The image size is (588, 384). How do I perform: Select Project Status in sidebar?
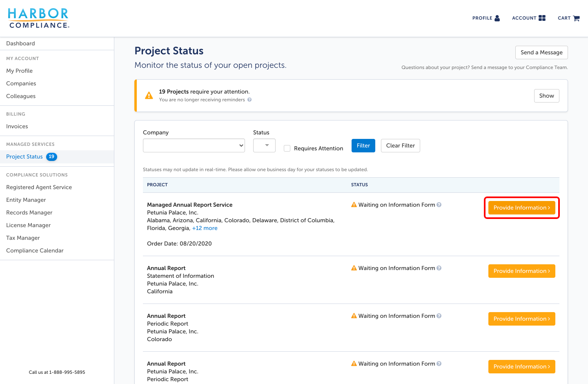(24, 156)
